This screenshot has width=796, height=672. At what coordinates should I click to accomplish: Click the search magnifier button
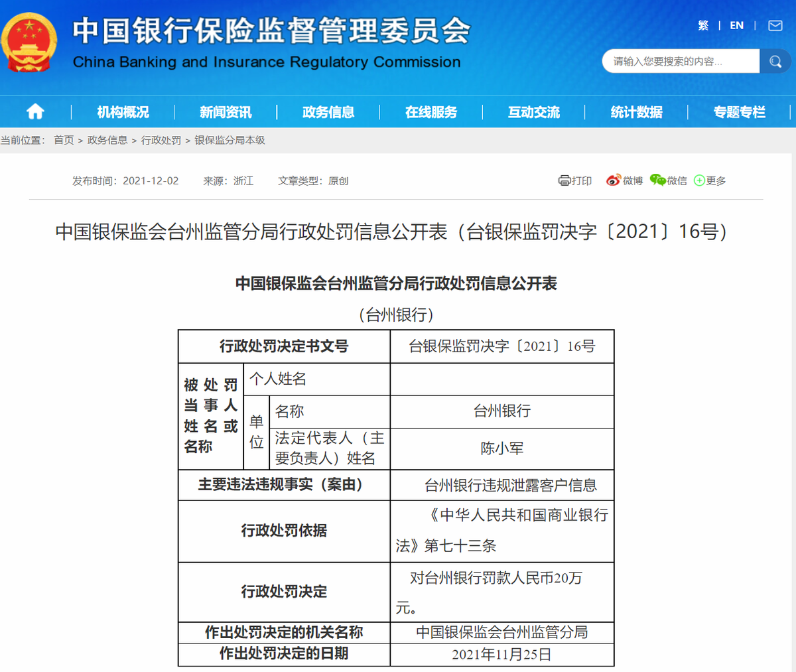(x=775, y=62)
